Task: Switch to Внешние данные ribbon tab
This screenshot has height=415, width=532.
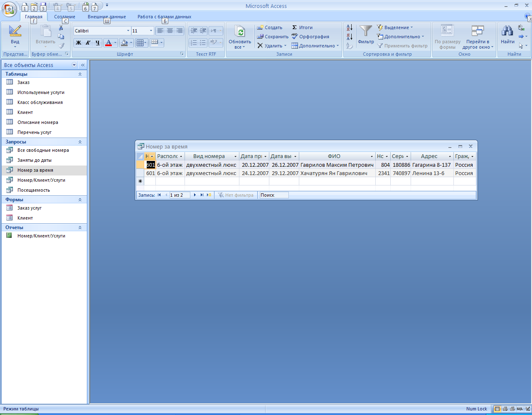Action: 107,17
